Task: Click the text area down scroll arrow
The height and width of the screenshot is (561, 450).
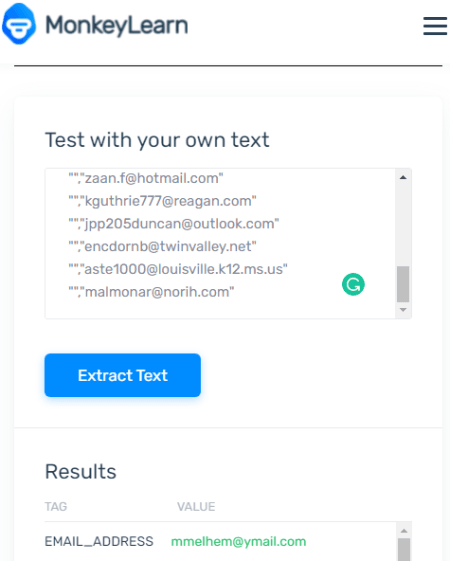Action: pyautogui.click(x=403, y=310)
